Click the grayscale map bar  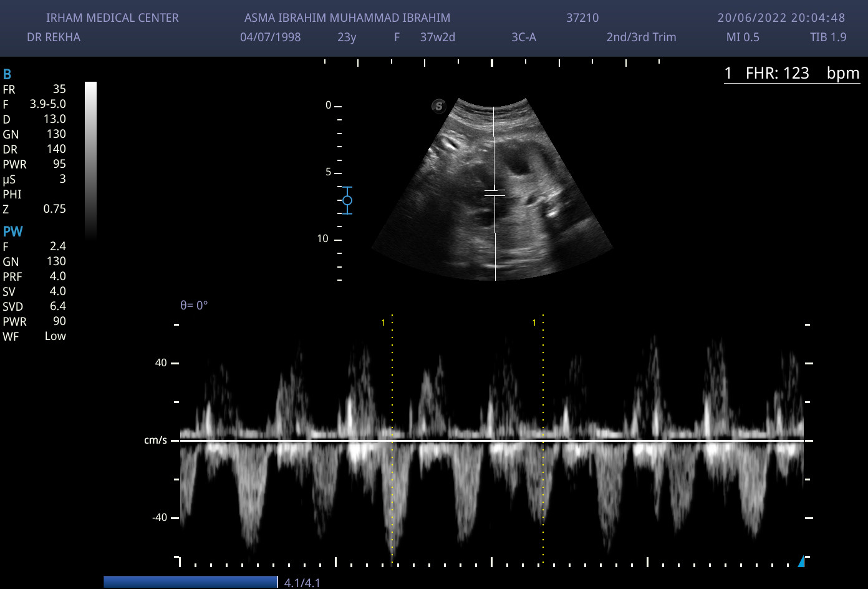coord(90,159)
